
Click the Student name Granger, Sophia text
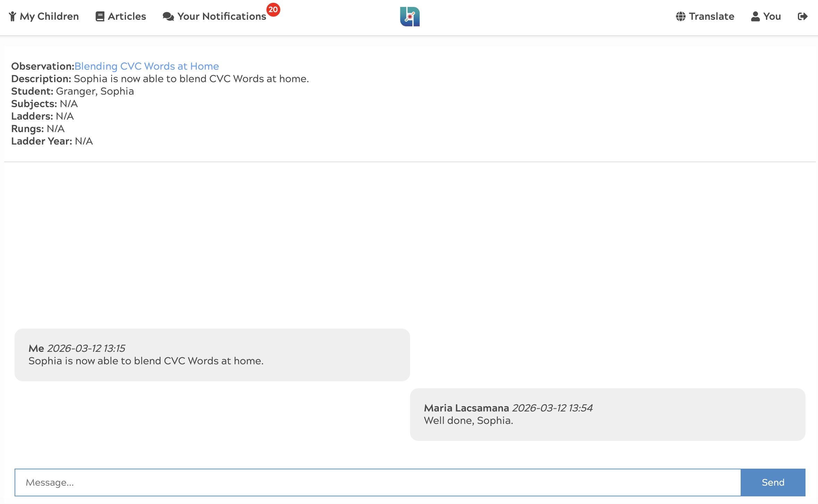coord(95,91)
